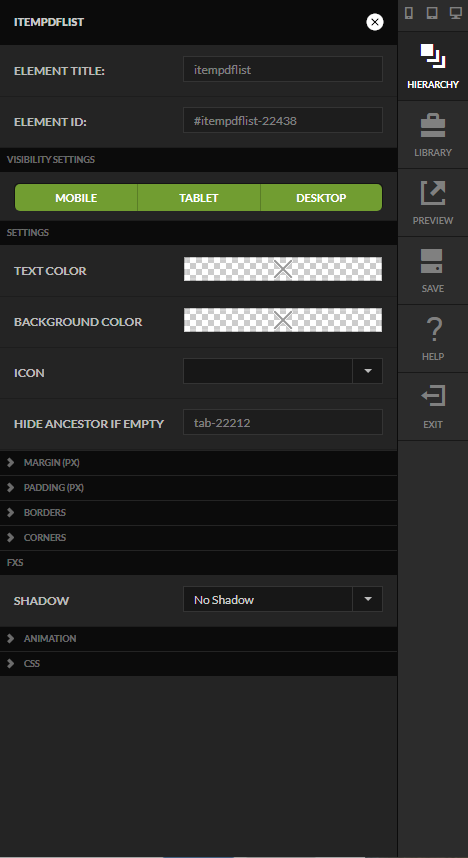Open the Library panel
468x858 pixels.
coord(433,135)
